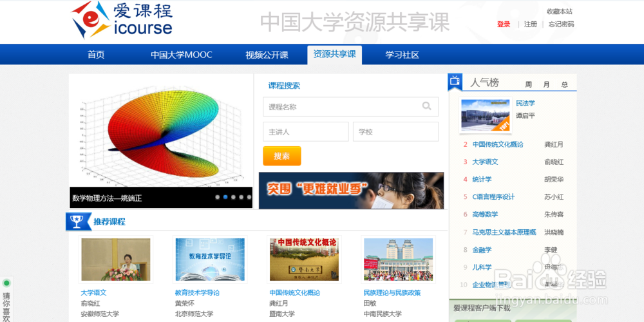Click 北京师范大学 school name

click(194, 314)
